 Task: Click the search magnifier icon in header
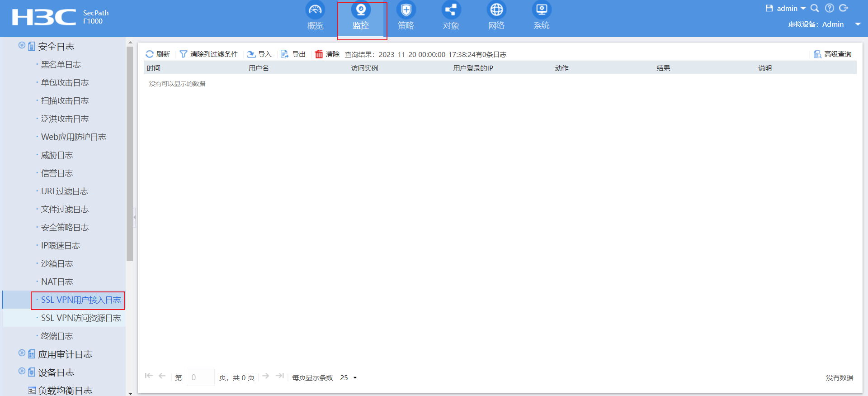[x=815, y=8]
